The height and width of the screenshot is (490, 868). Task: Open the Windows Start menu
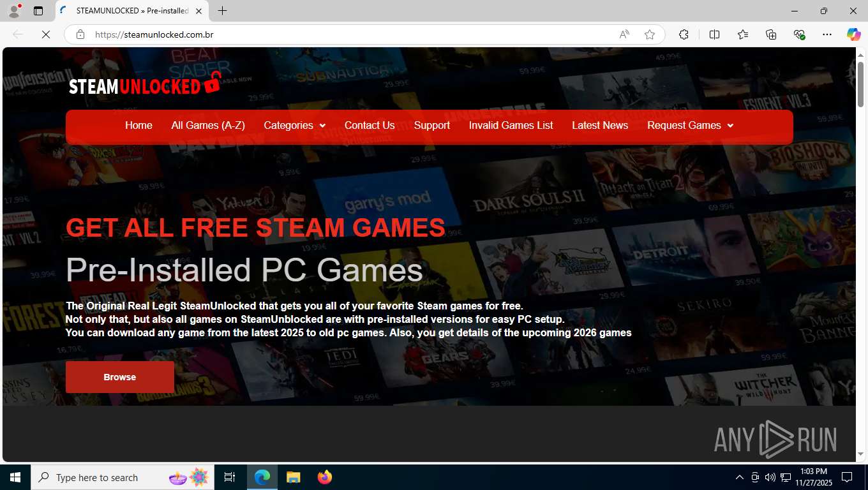coord(15,477)
